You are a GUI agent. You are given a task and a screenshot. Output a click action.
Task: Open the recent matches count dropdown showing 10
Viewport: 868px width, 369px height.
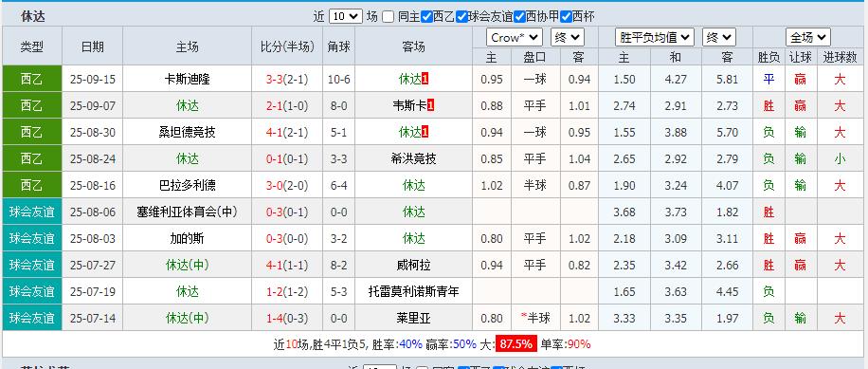click(346, 16)
